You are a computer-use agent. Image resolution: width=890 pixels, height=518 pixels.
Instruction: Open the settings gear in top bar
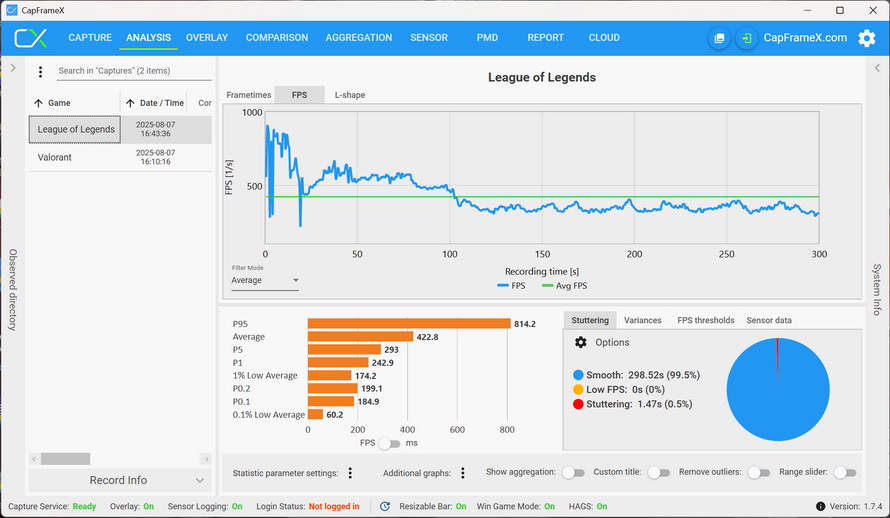(x=866, y=38)
